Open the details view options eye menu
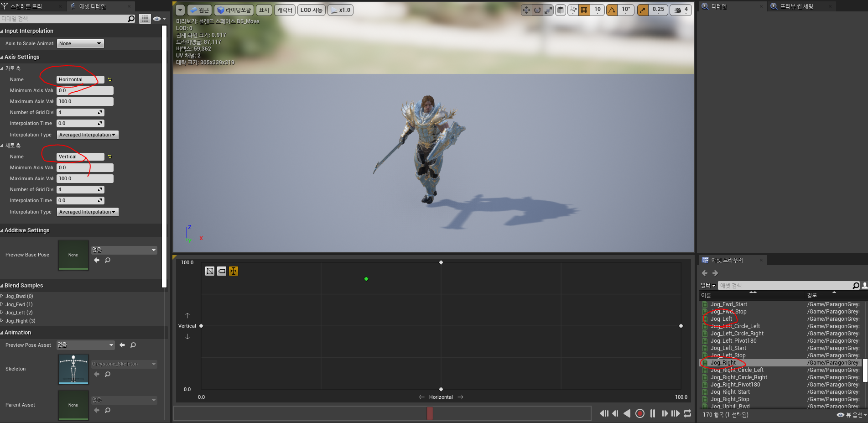The height and width of the screenshot is (423, 868). (159, 19)
